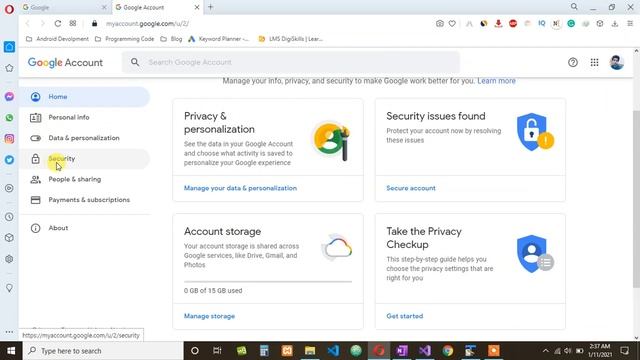Open sidebar three-dots more options
The height and width of the screenshot is (360, 640).
9,332
